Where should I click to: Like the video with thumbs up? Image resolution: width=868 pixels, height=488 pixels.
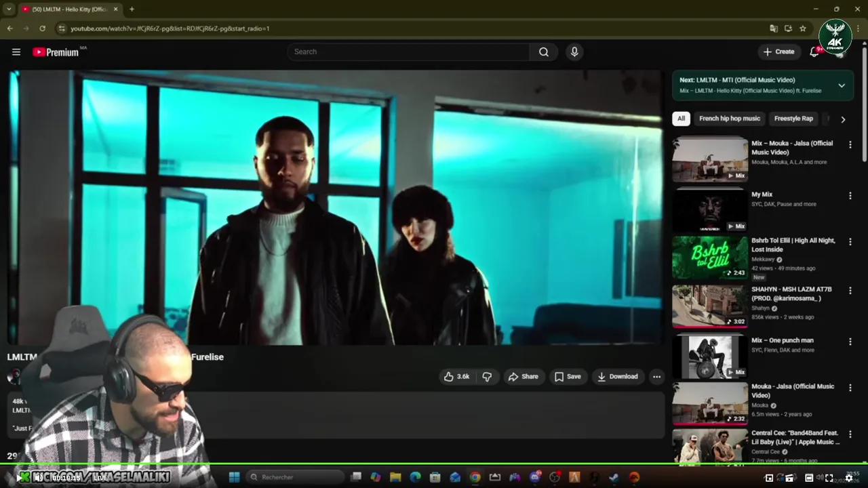pyautogui.click(x=456, y=377)
